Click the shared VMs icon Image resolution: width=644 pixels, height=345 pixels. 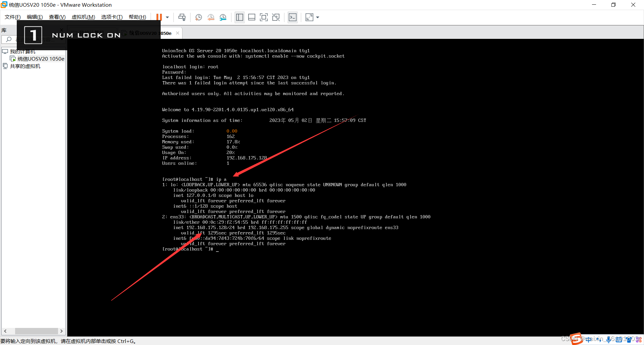click(5, 66)
